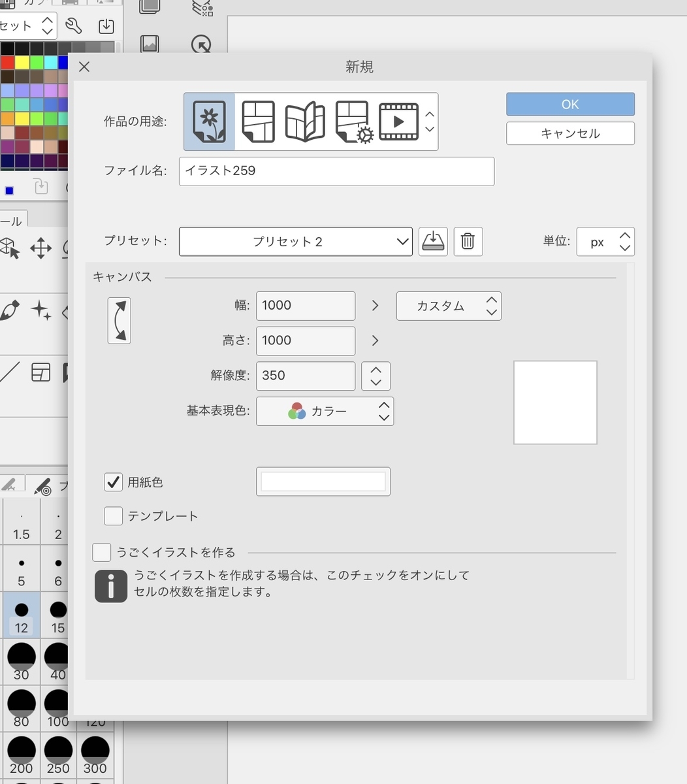Enable the うごくイラストを作る checkbox
The width and height of the screenshot is (687, 784).
coord(102,552)
